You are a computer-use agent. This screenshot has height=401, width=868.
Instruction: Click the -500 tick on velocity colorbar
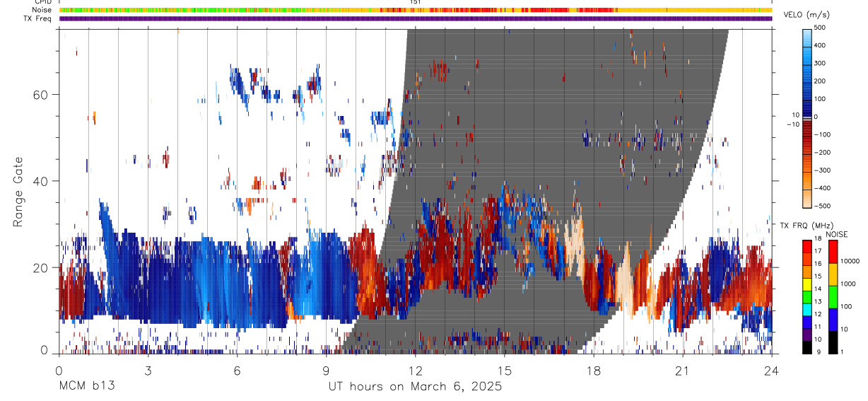(823, 207)
